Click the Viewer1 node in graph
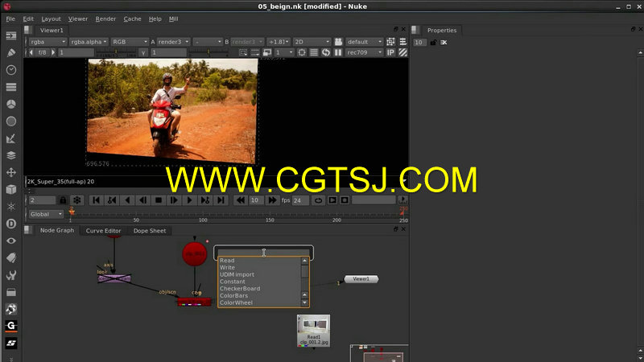 tap(361, 279)
